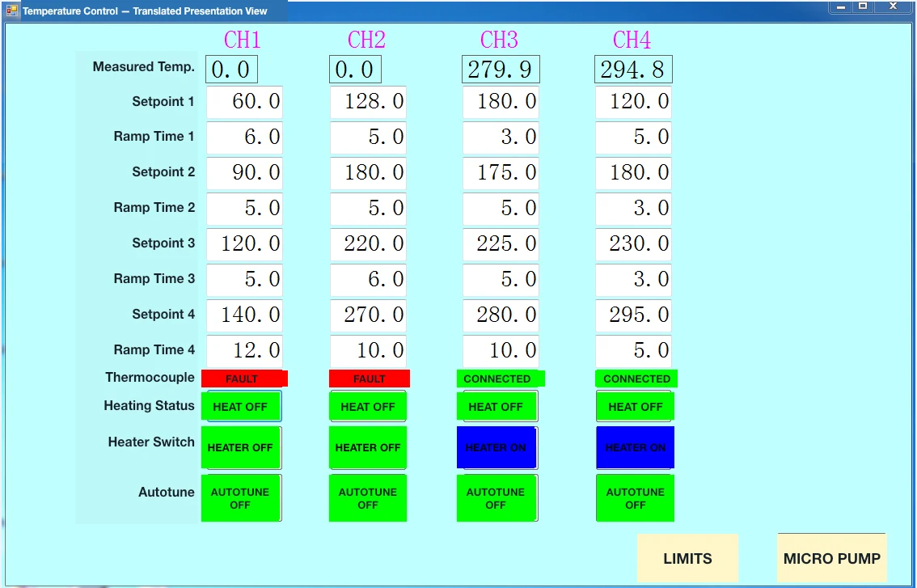Screen dimensions: 917x588
Task: Select CH2 Ramp Time 3 field showing 6.0
Action: click(368, 279)
